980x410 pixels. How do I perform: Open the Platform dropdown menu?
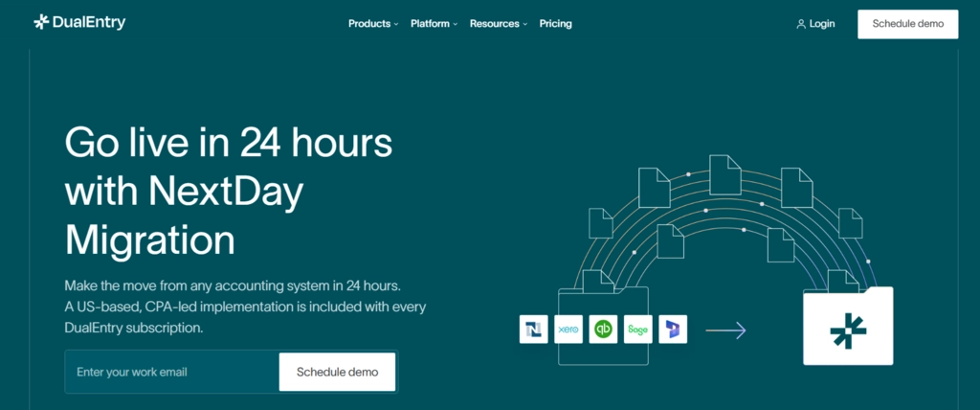tap(434, 24)
